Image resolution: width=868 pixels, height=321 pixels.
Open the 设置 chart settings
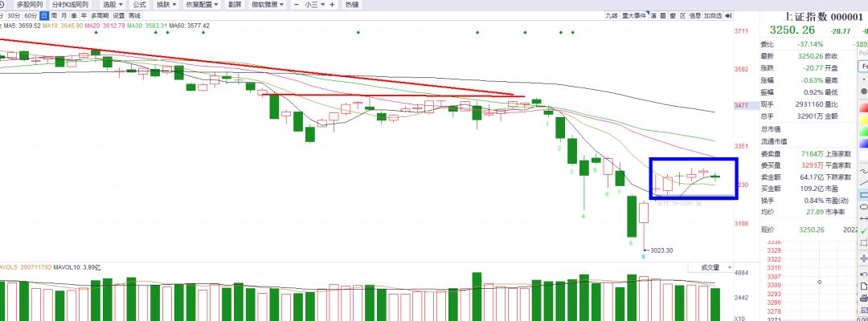(119, 15)
